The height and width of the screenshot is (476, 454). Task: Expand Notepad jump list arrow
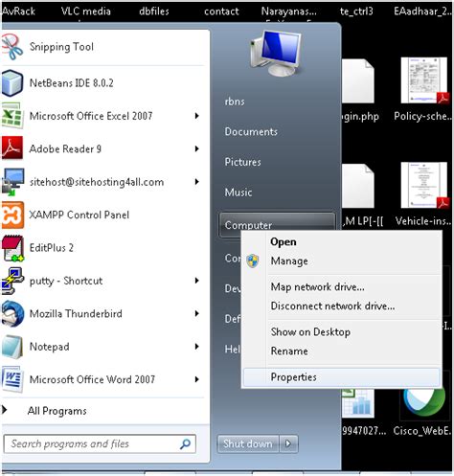(197, 347)
